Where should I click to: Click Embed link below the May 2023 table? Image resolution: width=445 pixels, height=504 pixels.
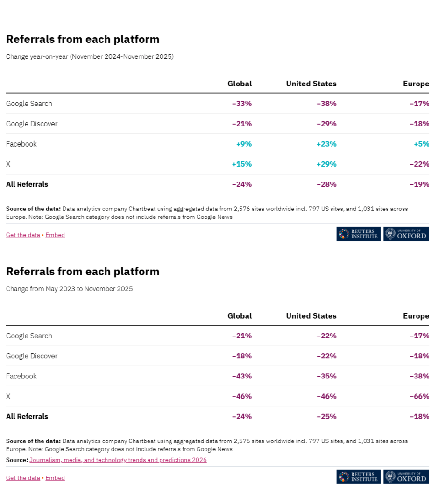pyautogui.click(x=55, y=478)
